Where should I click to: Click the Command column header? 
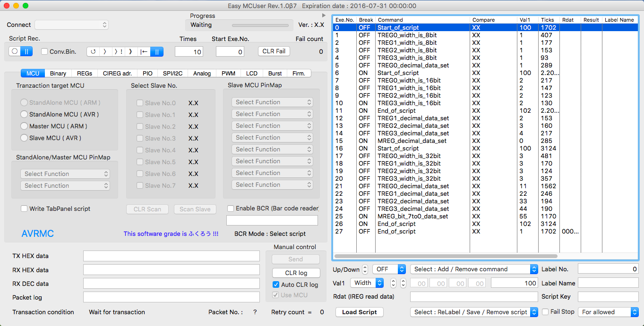[x=423, y=20]
